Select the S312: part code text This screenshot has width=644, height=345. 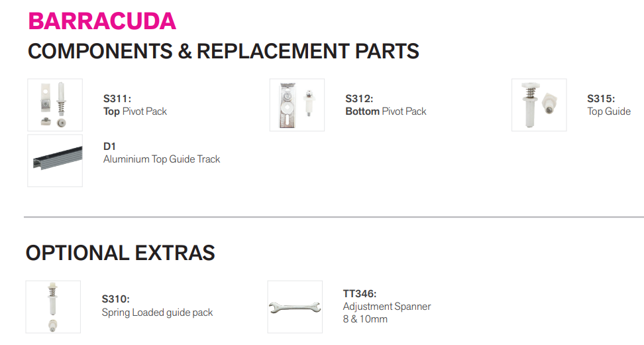pos(359,99)
